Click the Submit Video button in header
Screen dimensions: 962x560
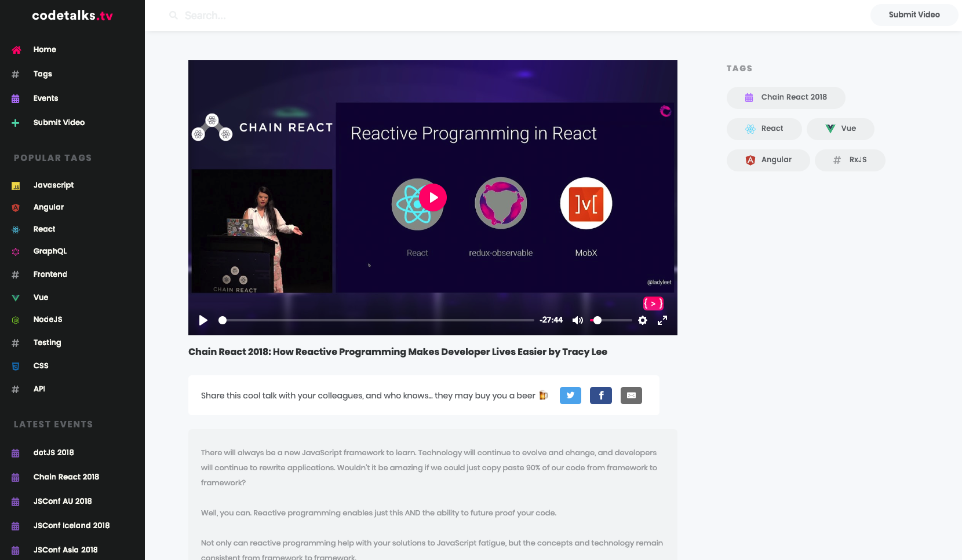pos(914,15)
